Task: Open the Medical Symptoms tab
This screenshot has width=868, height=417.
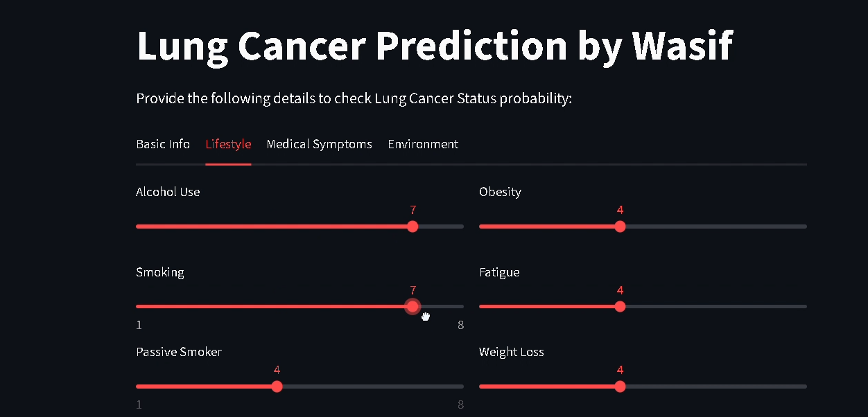Action: coord(319,144)
